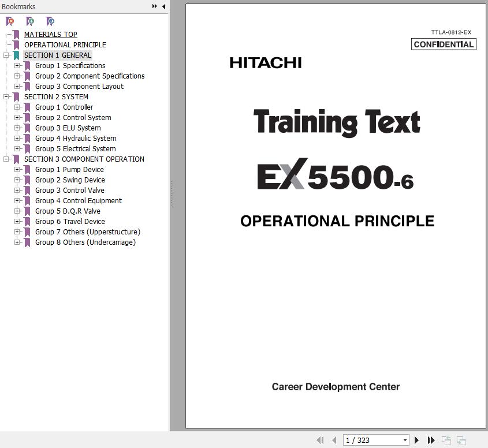Open the page number dropdown

(405, 440)
